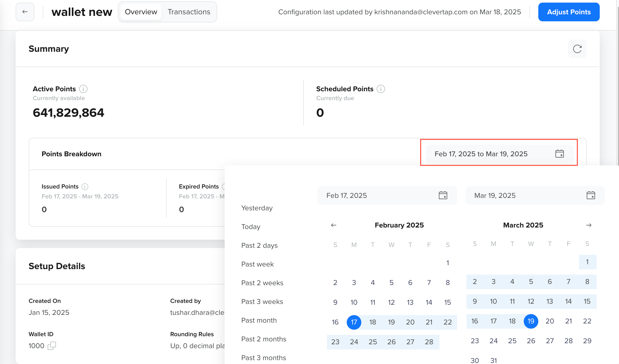Go to next month in calendar
This screenshot has width=619, height=364.
pyautogui.click(x=589, y=225)
